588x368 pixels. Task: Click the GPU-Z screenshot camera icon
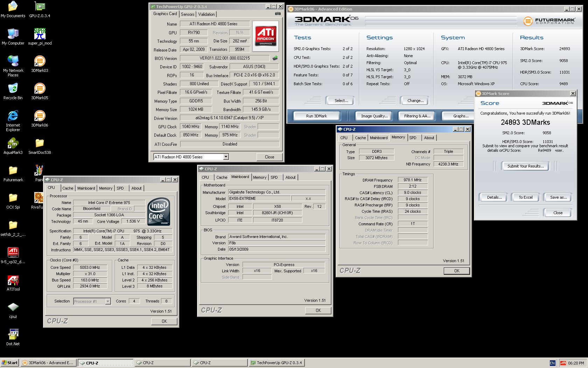278,14
